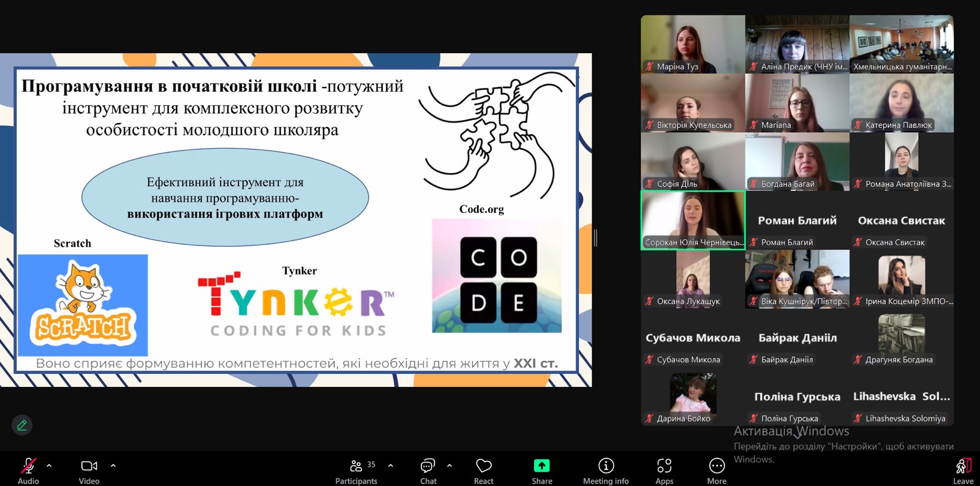
Task: Open the Chat panel
Action: click(x=428, y=470)
